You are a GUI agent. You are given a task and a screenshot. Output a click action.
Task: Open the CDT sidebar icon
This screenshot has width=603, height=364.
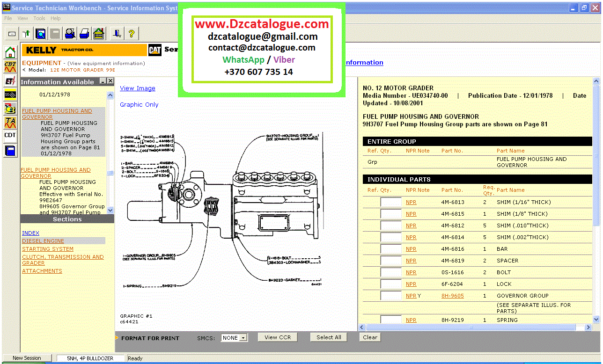click(10, 136)
